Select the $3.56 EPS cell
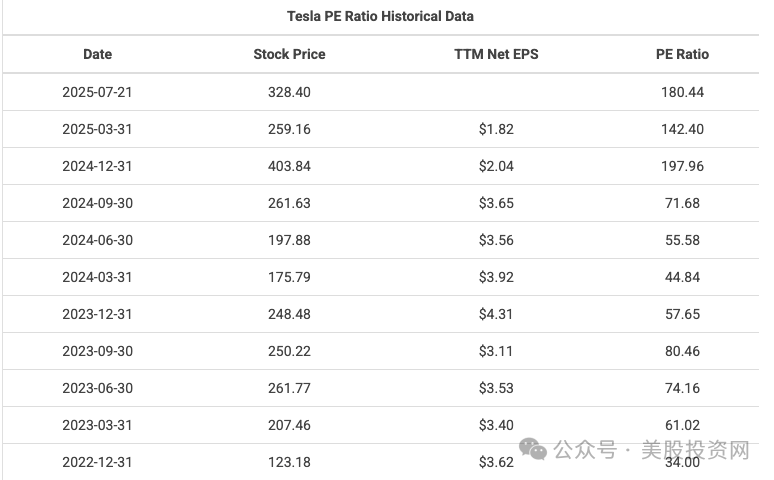The image size is (774, 480). pos(496,240)
